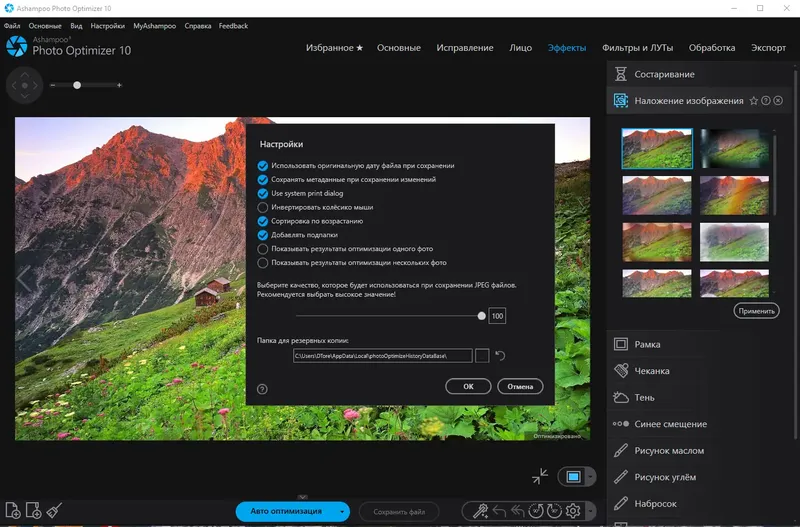This screenshot has height=527, width=800.
Task: Click the broom clean-up icon at bottom left
Action: click(x=54, y=510)
